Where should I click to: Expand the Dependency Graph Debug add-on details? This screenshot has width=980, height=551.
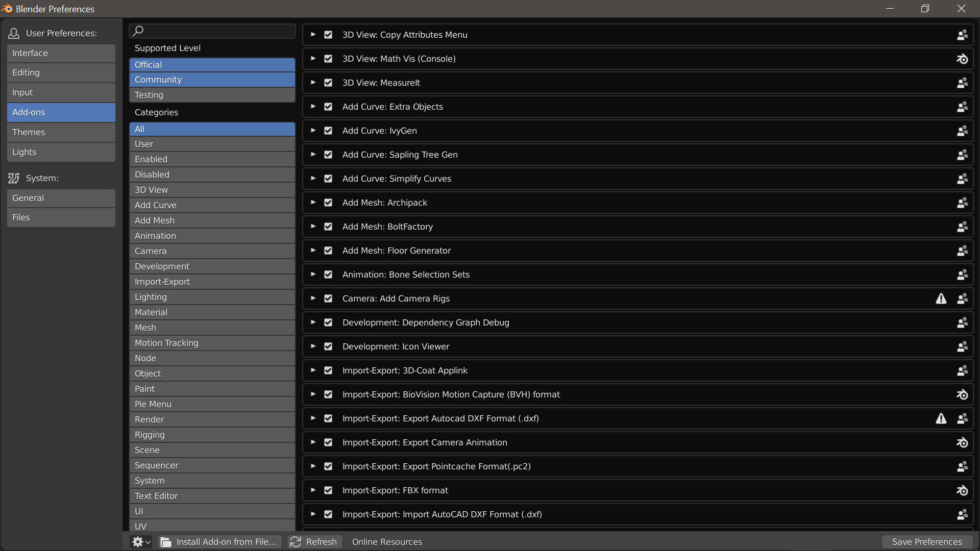313,322
